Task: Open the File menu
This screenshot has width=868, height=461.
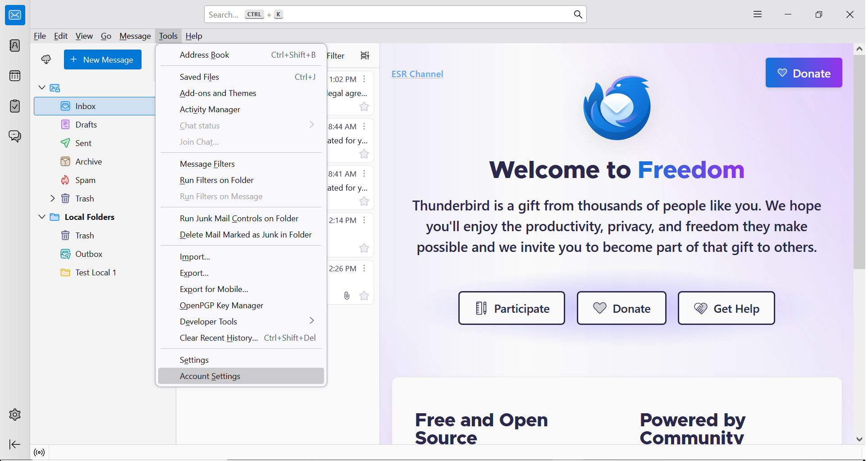Action: 40,36
